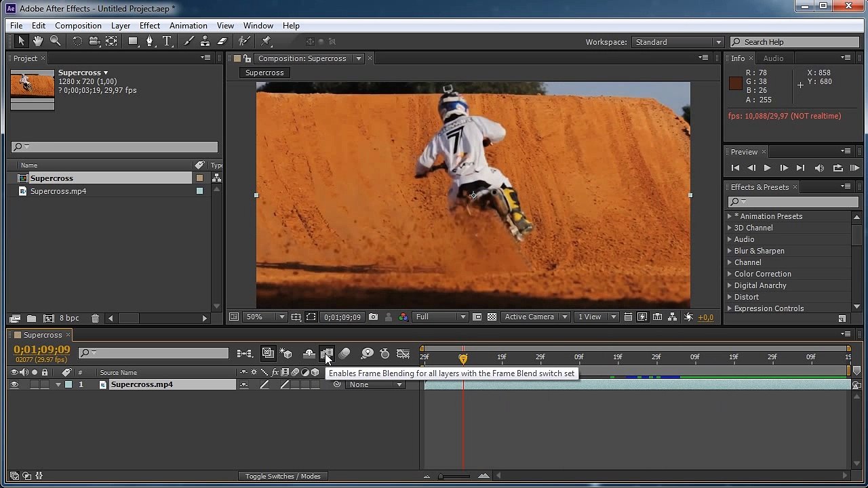Image resolution: width=868 pixels, height=488 pixels.
Task: Click the Auto-keyframe stopwatch icon
Action: (384, 353)
